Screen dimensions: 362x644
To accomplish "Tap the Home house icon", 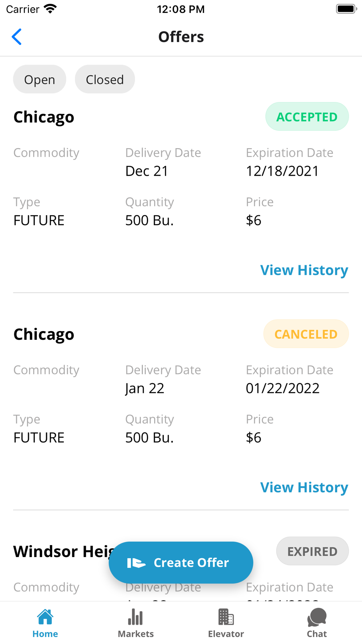I will tap(45, 617).
